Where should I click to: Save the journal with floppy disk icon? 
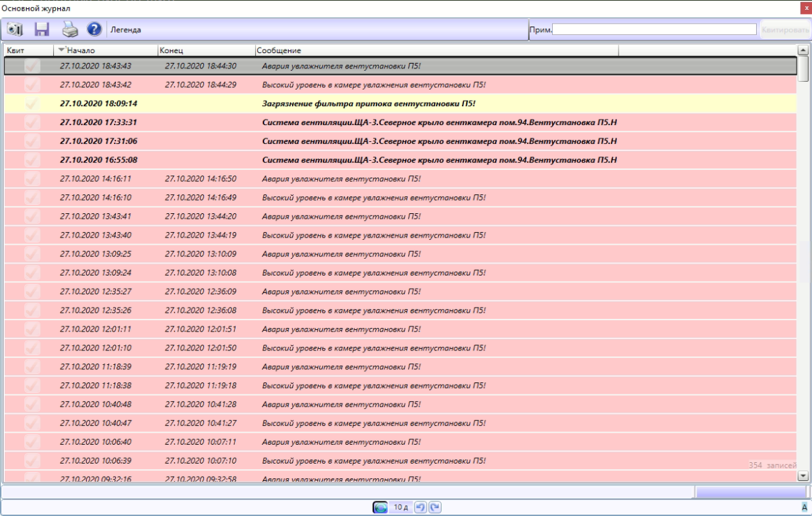coord(42,29)
